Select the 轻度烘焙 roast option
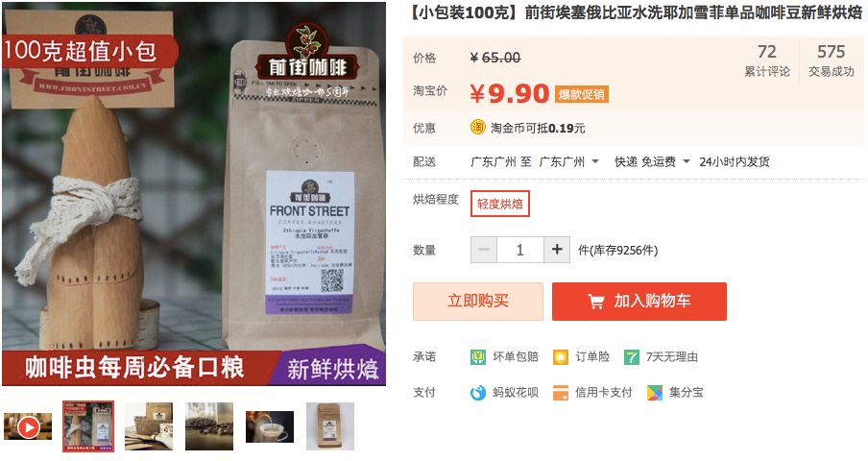868x461 pixels. pyautogui.click(x=500, y=204)
